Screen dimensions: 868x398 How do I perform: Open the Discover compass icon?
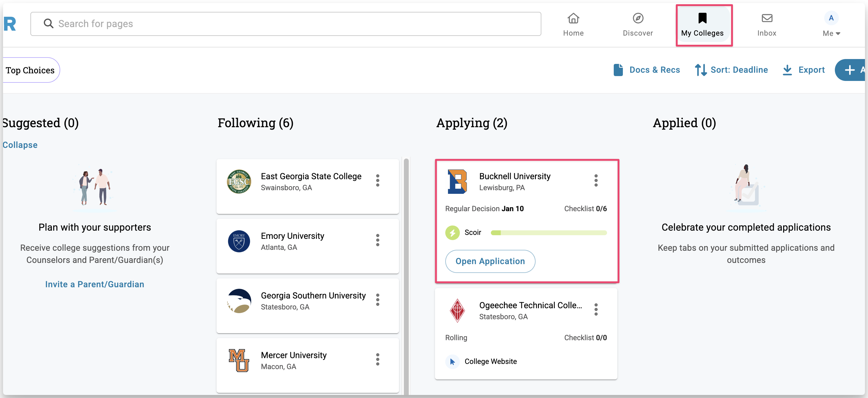coord(637,18)
